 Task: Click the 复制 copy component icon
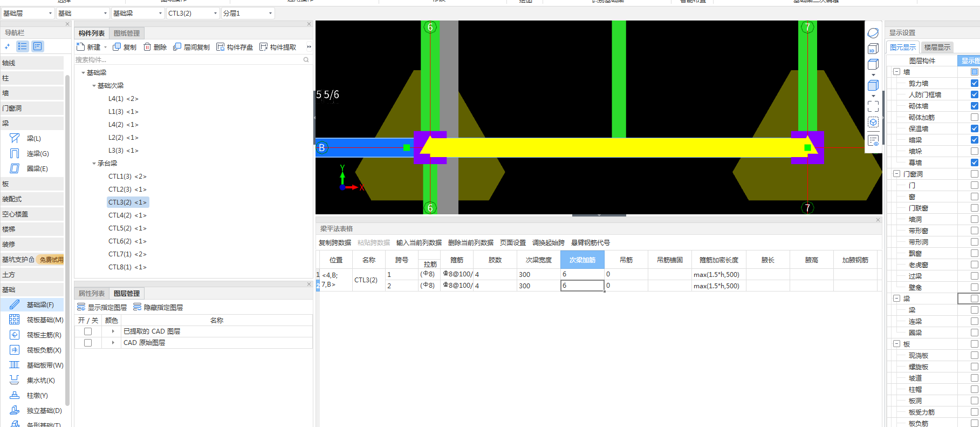point(116,47)
